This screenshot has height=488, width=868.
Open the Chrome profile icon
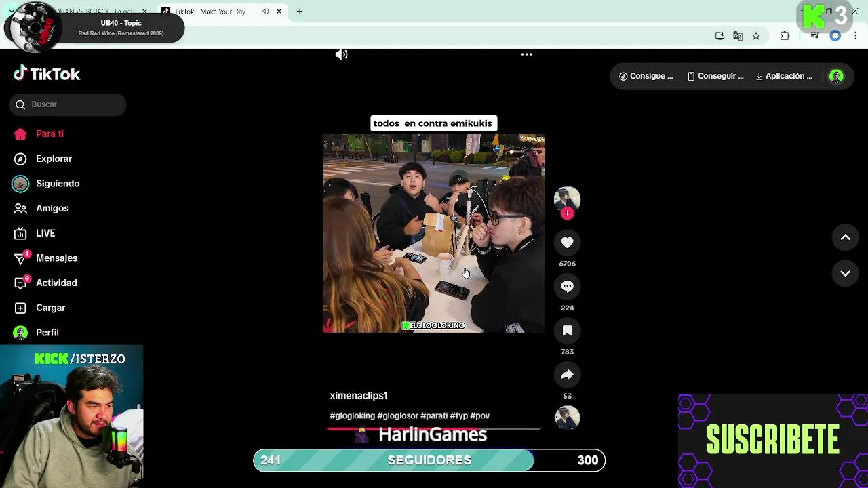coord(835,36)
